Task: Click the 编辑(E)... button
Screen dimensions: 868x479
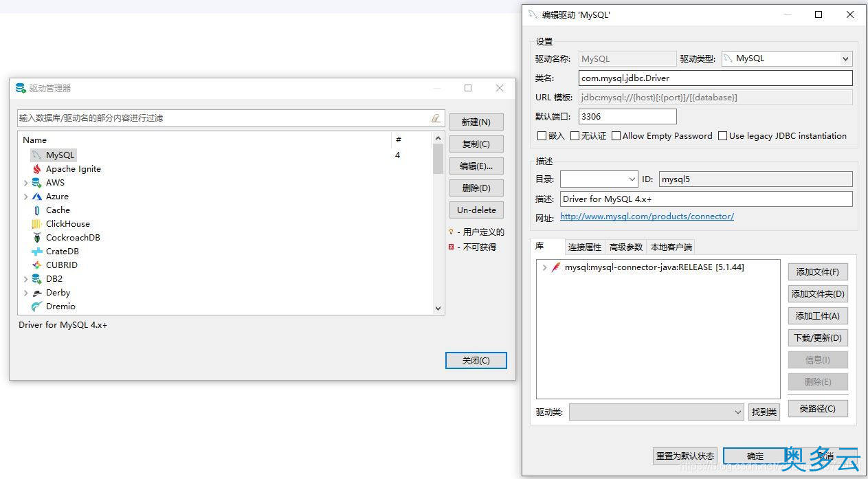Action: (476, 166)
